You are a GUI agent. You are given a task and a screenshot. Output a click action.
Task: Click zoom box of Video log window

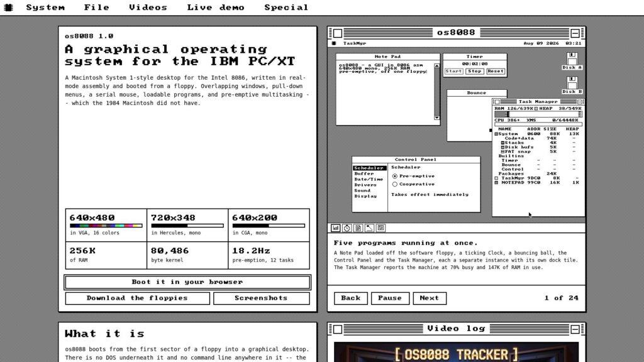pyautogui.click(x=575, y=329)
